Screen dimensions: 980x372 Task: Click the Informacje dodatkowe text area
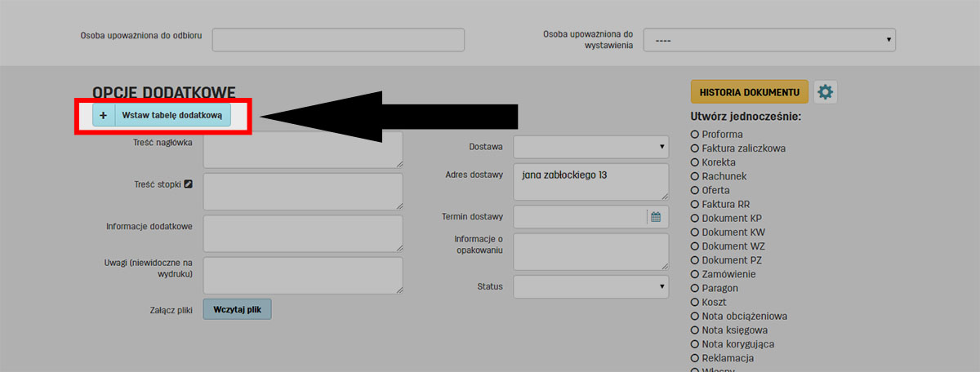pos(302,233)
